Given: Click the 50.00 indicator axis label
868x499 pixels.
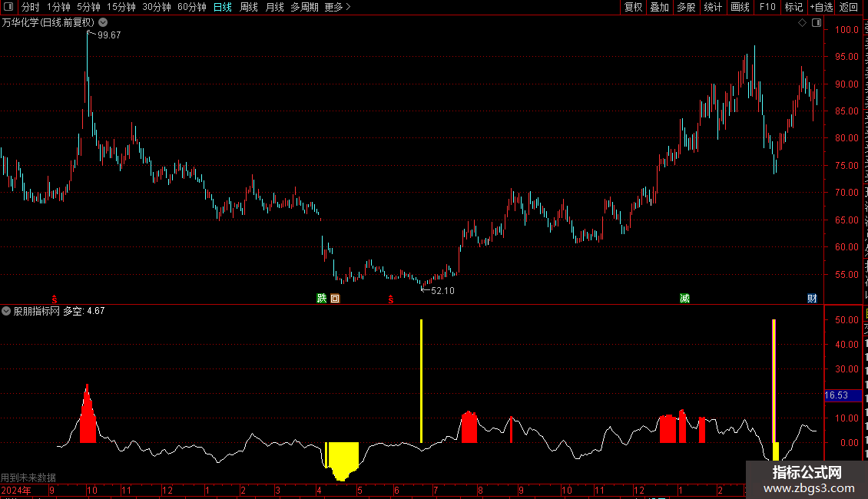Looking at the screenshot, I should [x=846, y=320].
